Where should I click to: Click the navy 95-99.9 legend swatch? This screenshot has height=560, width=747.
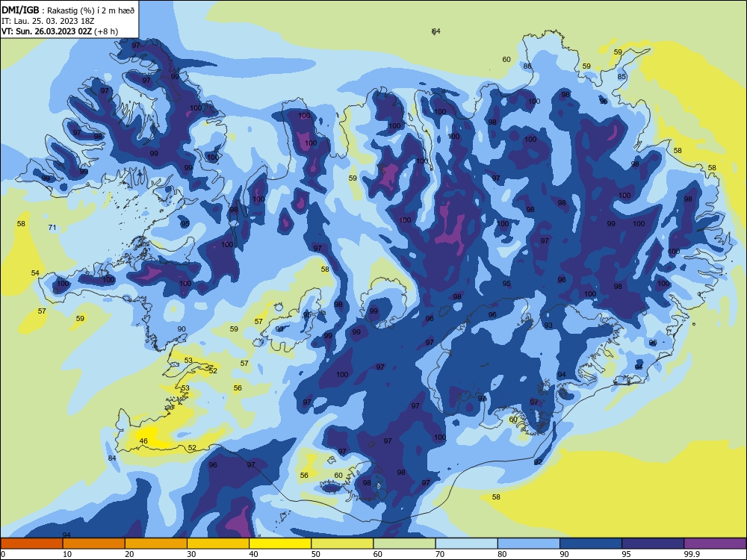pyautogui.click(x=653, y=544)
